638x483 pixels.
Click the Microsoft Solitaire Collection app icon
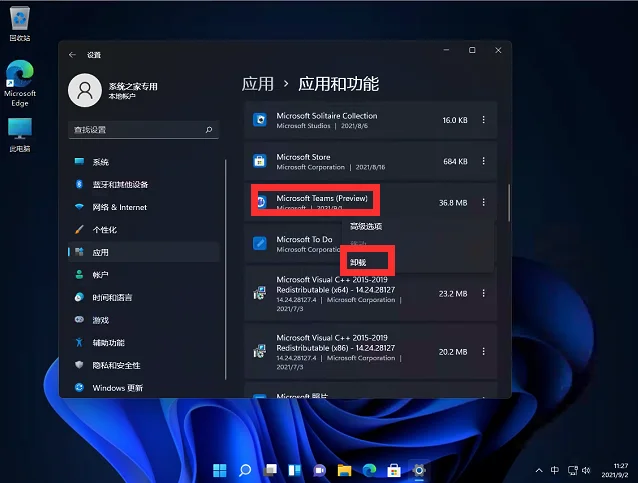260,120
